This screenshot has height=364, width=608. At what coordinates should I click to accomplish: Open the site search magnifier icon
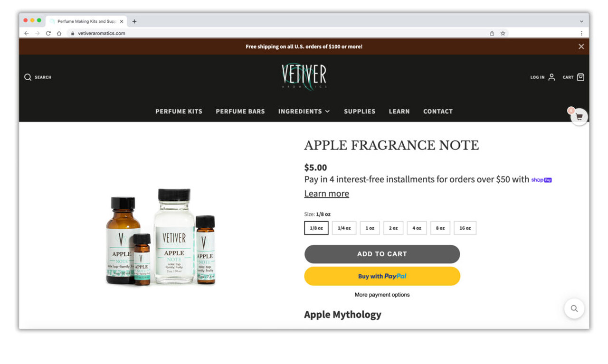click(28, 77)
